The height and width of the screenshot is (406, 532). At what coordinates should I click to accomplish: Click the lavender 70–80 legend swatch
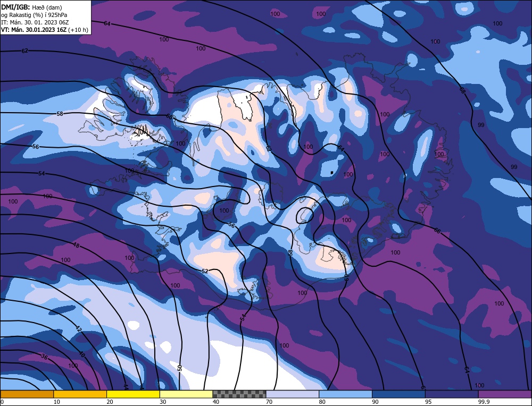293,394
